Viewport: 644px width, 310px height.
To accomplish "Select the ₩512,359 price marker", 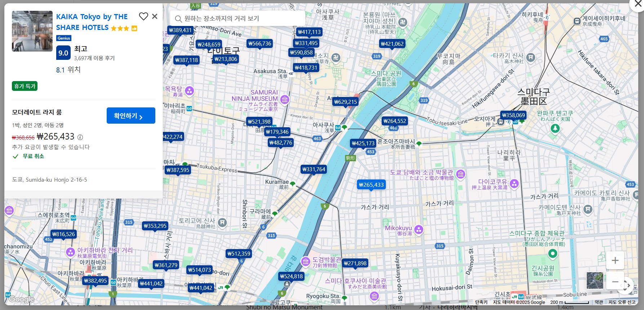I will 239,253.
